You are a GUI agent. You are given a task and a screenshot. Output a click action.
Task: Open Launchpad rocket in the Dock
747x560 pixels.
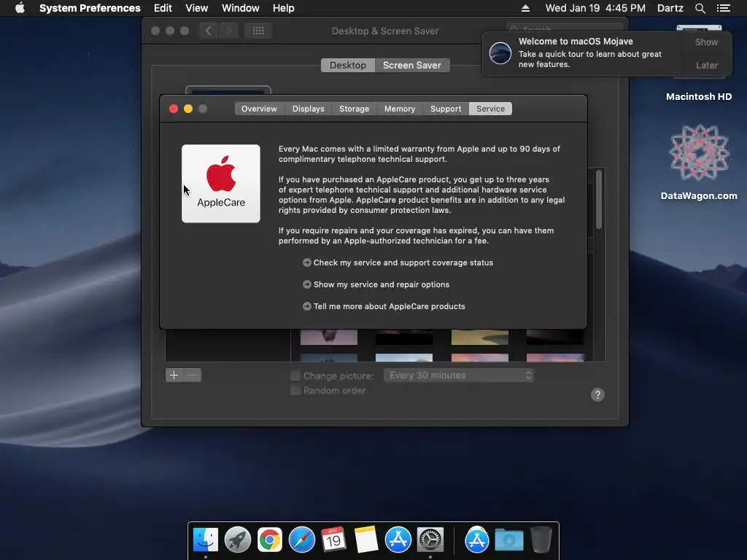tap(237, 540)
